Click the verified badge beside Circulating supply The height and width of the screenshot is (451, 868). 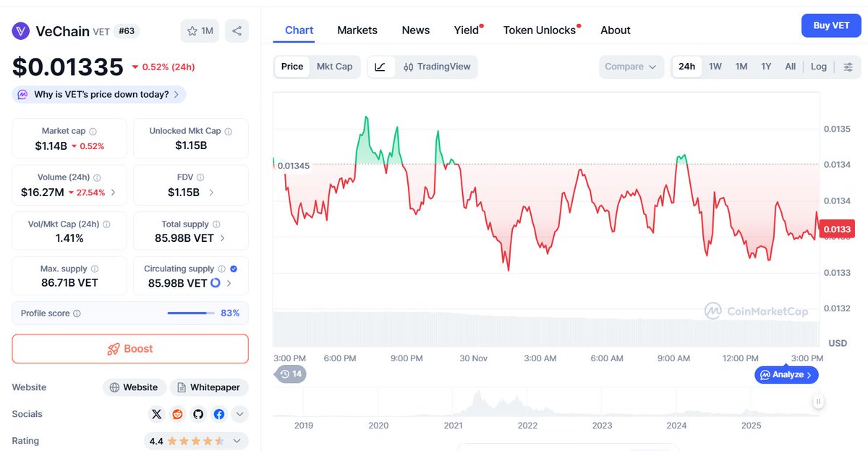click(233, 269)
